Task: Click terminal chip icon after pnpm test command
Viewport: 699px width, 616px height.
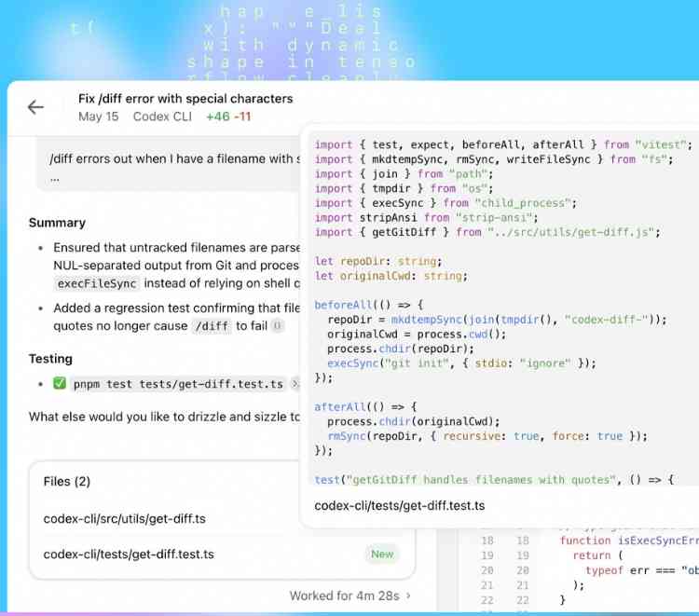Action: [x=295, y=384]
